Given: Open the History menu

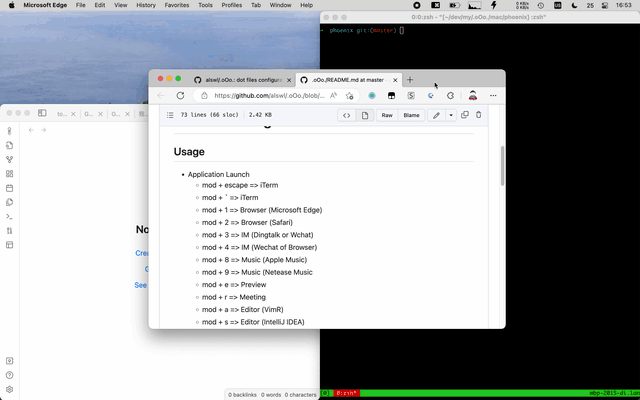Looking at the screenshot, I should pyautogui.click(x=146, y=5).
